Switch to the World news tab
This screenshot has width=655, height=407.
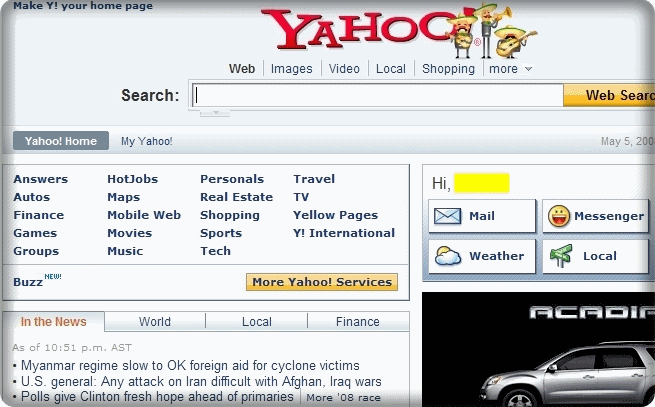155,322
